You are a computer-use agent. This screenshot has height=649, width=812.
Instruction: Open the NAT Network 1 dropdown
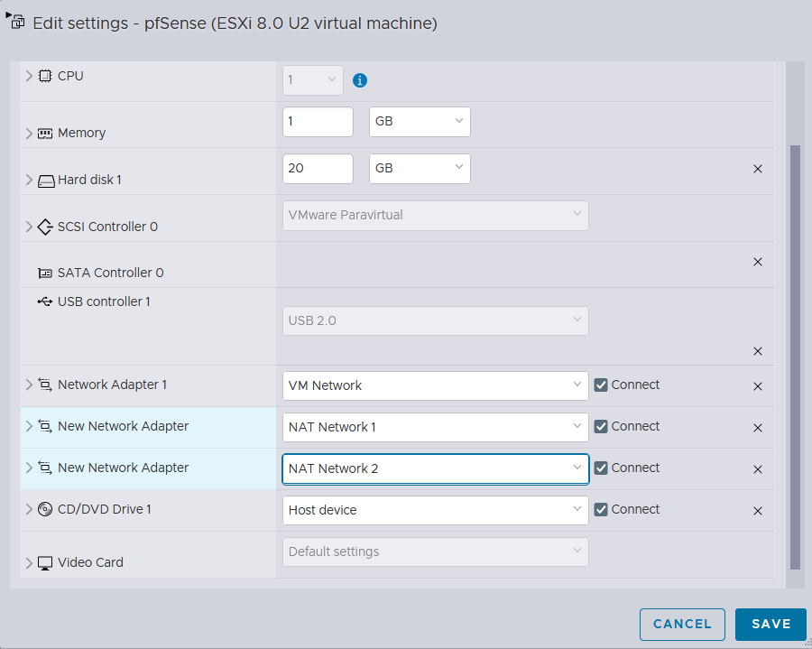click(x=436, y=427)
